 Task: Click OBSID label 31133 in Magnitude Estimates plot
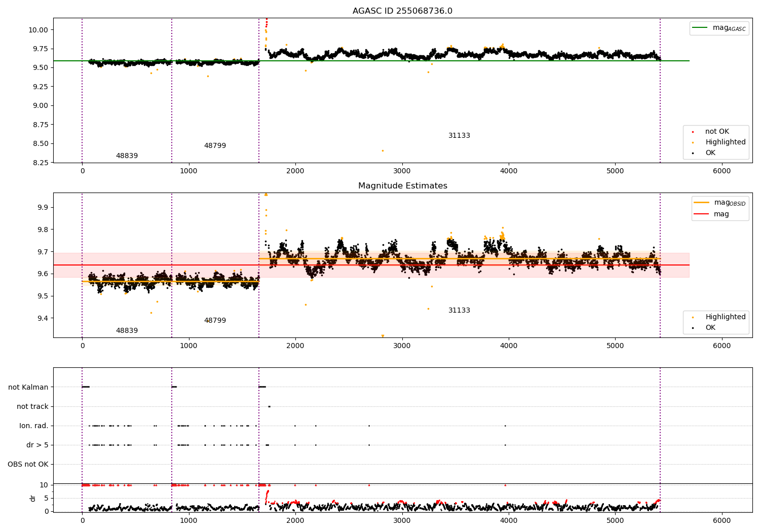click(x=459, y=311)
